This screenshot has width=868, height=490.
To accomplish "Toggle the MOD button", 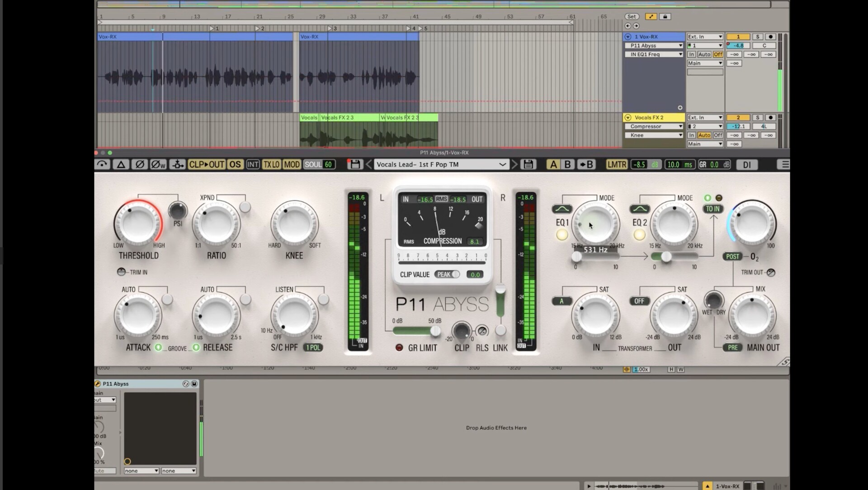I will [292, 164].
